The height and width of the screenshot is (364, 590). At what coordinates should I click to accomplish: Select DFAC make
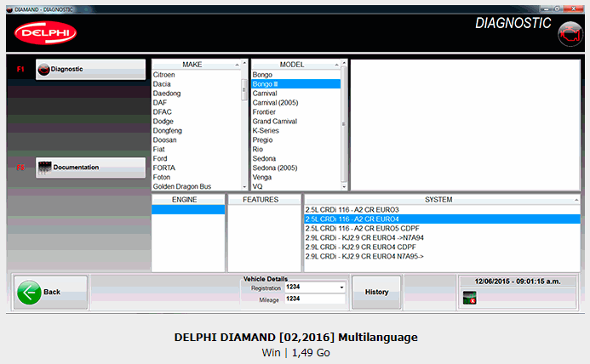(196, 112)
